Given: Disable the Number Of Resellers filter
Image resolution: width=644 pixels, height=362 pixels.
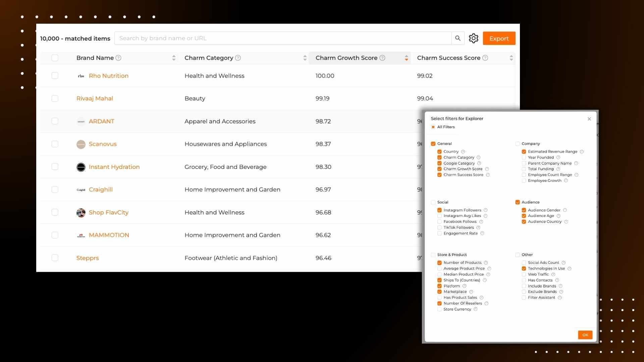Looking at the screenshot, I should 439,304.
